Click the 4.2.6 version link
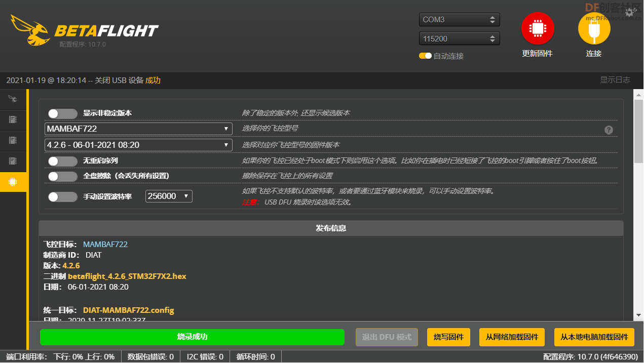644x363 pixels. point(71,265)
